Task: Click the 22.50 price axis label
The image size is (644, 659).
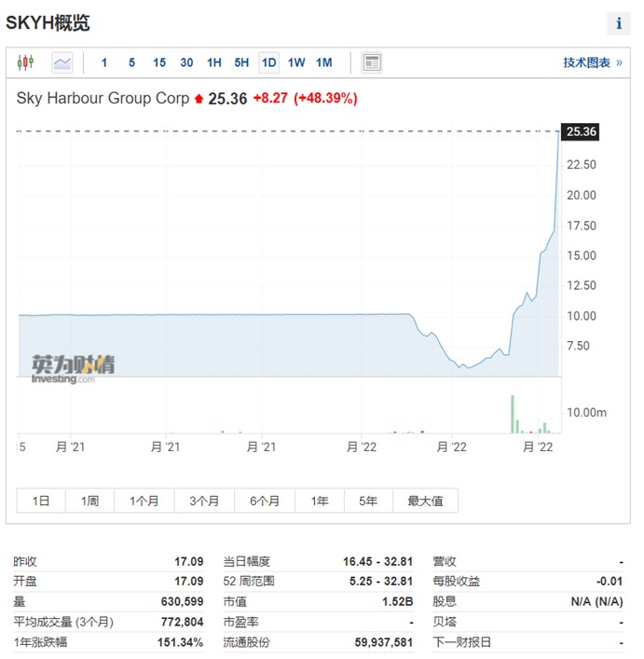Action: coord(582,164)
